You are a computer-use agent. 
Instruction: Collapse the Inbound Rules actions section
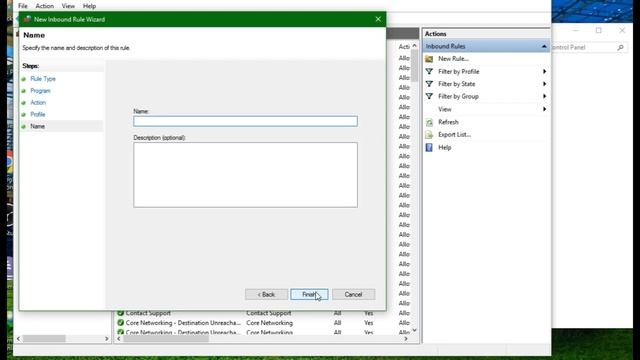[x=544, y=47]
